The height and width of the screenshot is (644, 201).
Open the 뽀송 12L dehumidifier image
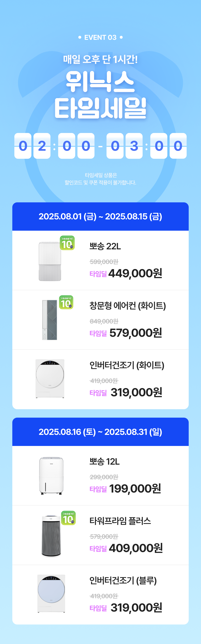[51, 476]
